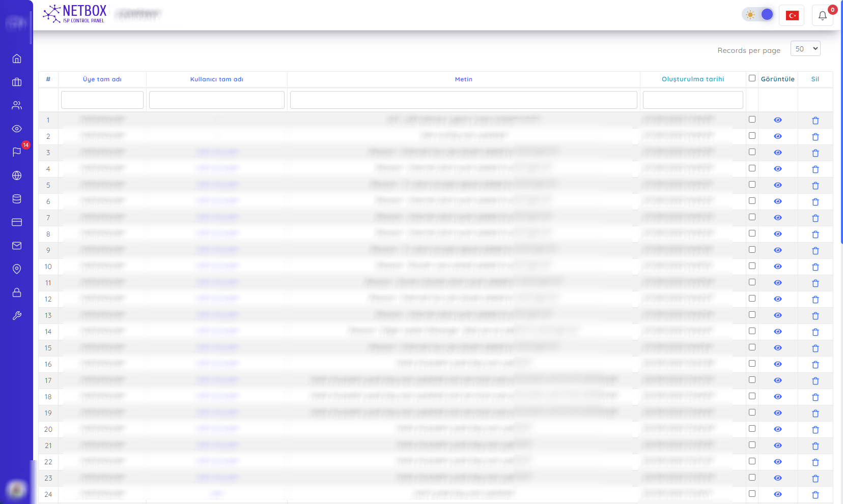The width and height of the screenshot is (843, 504).
Task: Click the Metin filter input field
Action: [x=463, y=100]
